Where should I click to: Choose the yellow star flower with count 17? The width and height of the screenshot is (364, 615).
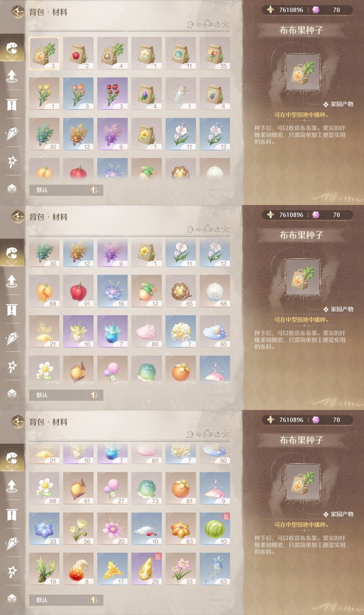[x=112, y=569]
